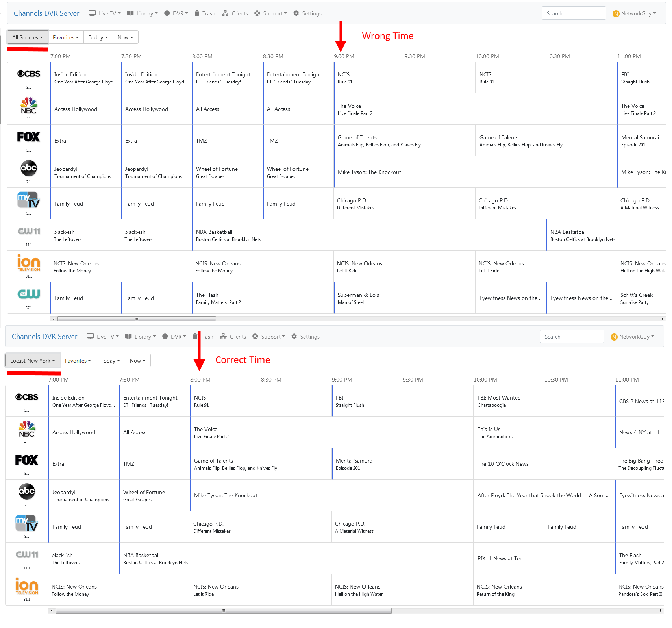Click the CBS channel logo in top guide
672x628 pixels.
point(28,74)
